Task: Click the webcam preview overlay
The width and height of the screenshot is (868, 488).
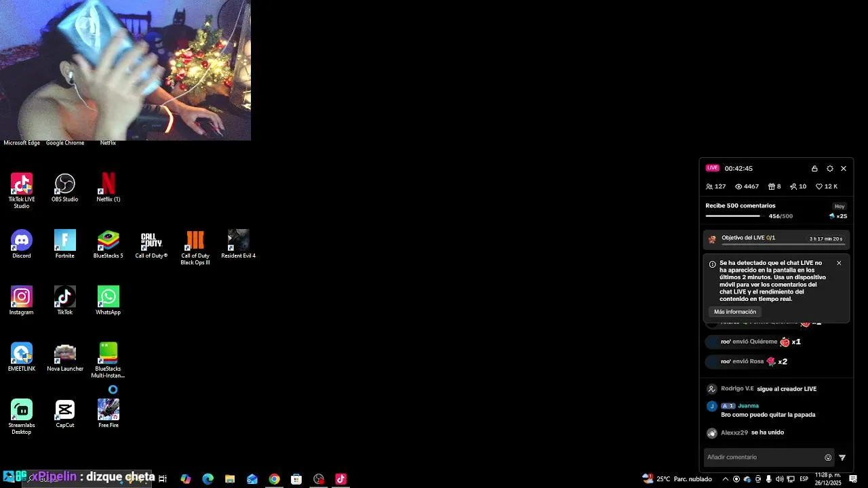Action: 125,70
